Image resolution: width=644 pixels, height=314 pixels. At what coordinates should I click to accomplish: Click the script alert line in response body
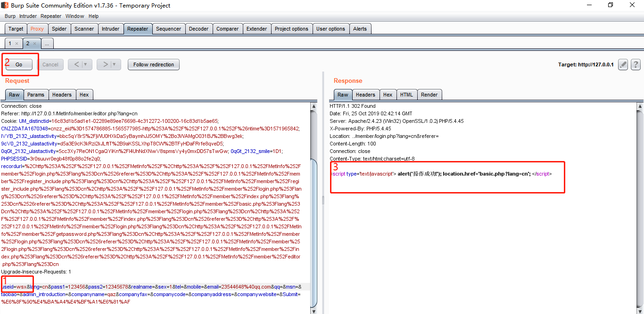point(441,174)
